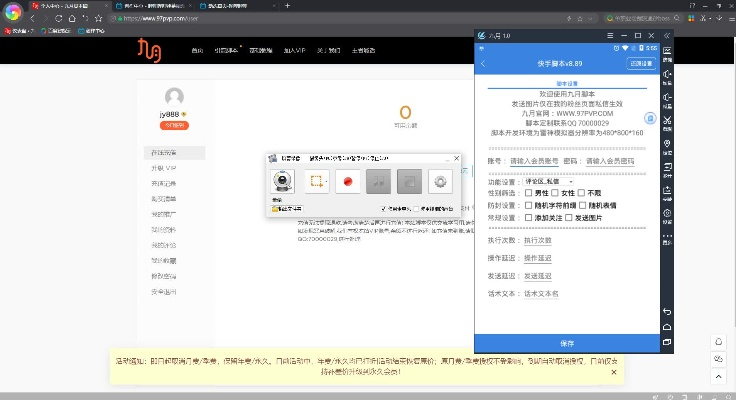Open the emulator hamburger menu
Image resolution: width=736 pixels, height=400 pixels.
tap(610, 35)
